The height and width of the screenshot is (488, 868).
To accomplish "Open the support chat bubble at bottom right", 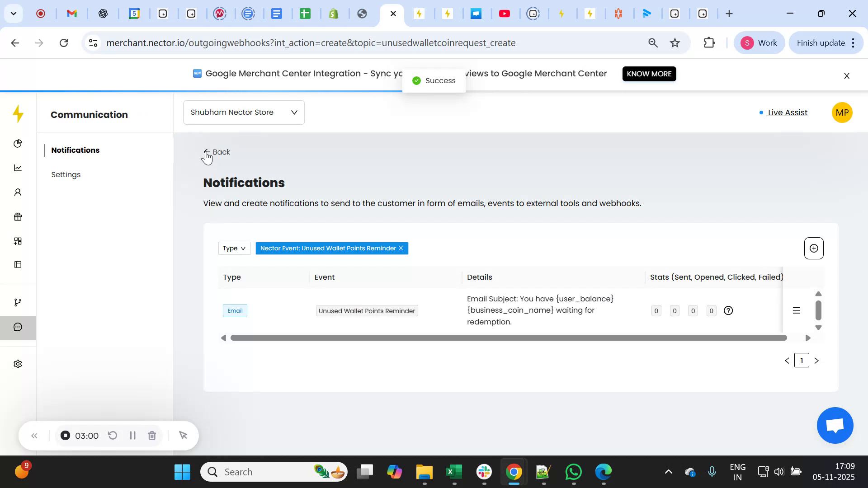I will tap(835, 425).
